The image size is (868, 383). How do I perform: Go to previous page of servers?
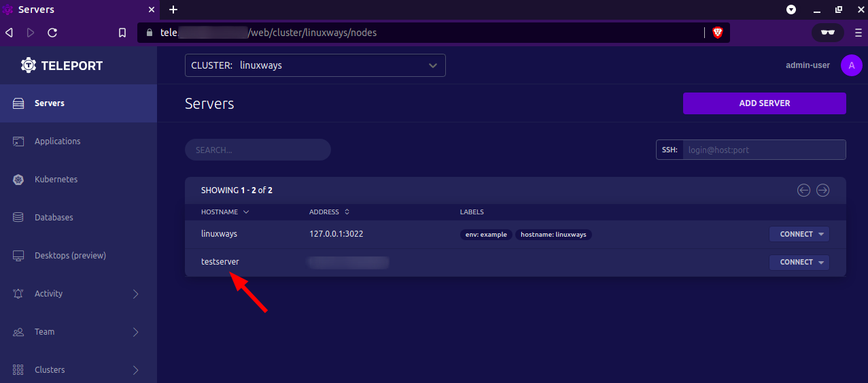804,190
